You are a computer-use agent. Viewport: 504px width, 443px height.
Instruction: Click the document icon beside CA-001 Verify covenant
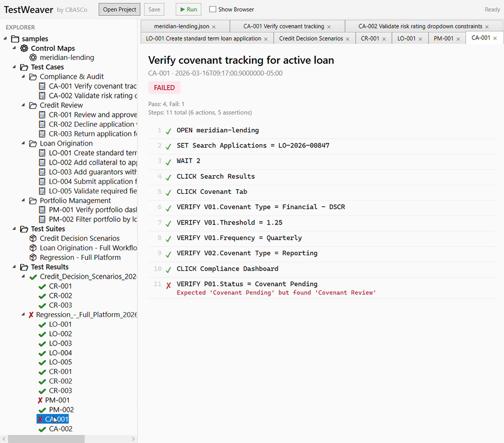point(42,86)
